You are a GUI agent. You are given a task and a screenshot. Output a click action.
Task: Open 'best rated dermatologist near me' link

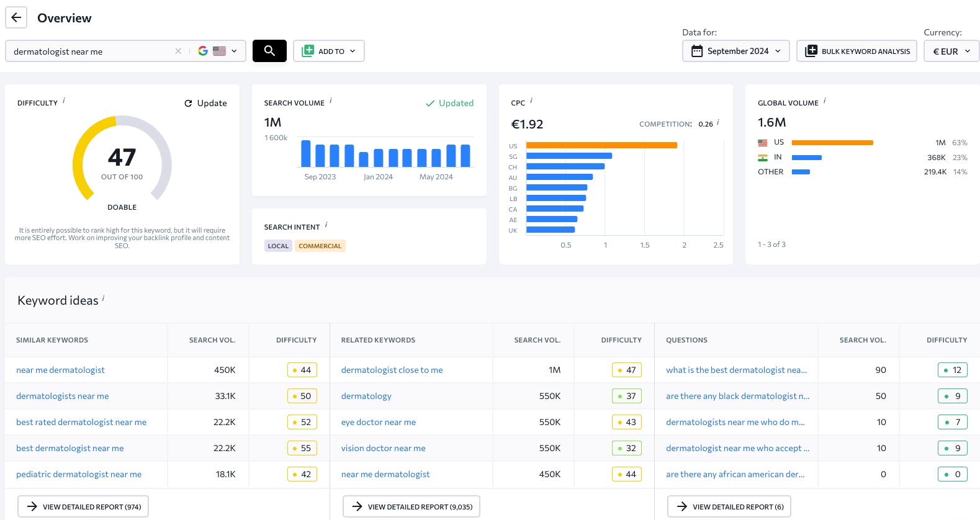click(x=81, y=422)
